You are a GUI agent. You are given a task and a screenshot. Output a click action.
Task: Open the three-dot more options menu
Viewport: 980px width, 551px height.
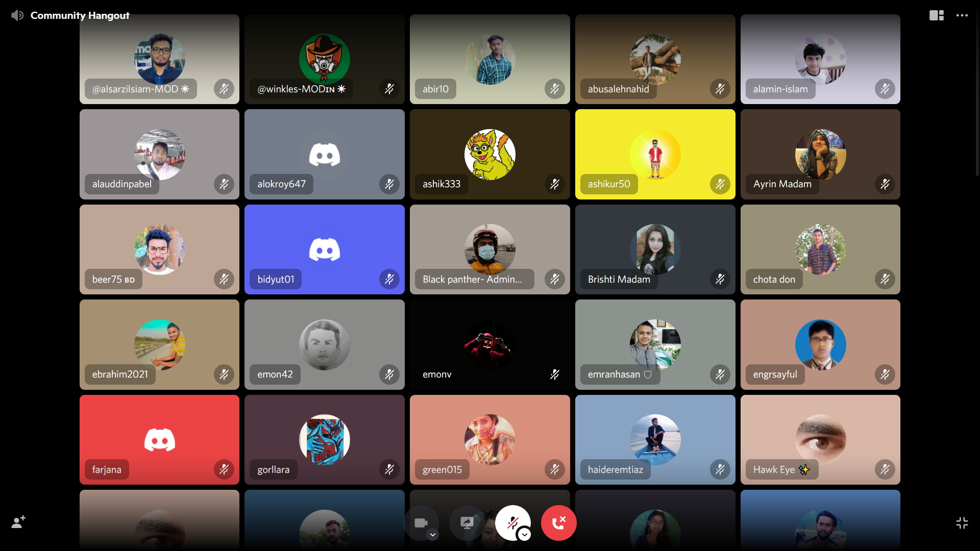click(x=962, y=15)
